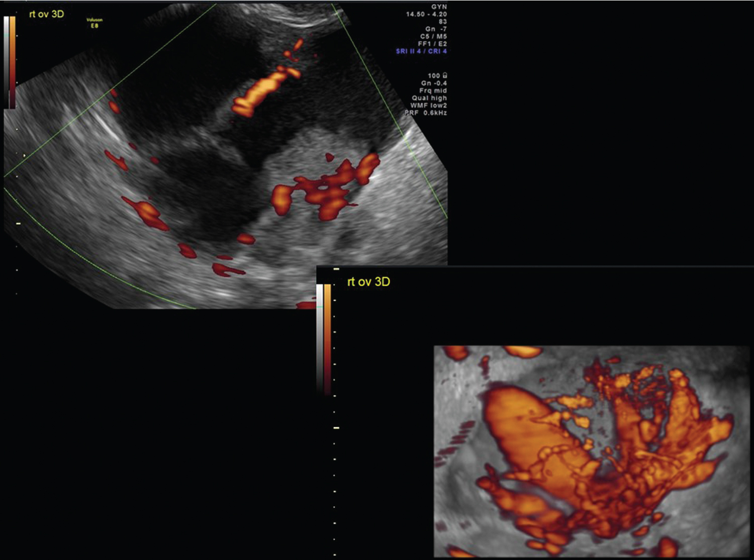
Task: Click the large yellow tick on lower depth scale
Action: tap(336, 428)
